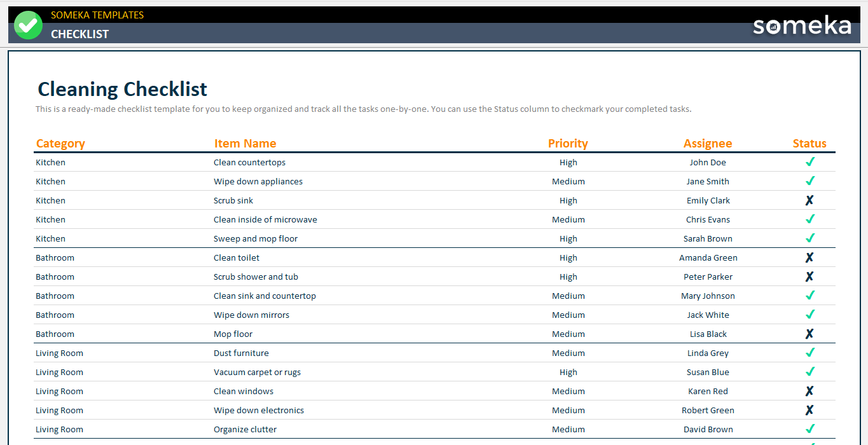The height and width of the screenshot is (445, 868).
Task: Click the Someka logo at top right
Action: [802, 25]
